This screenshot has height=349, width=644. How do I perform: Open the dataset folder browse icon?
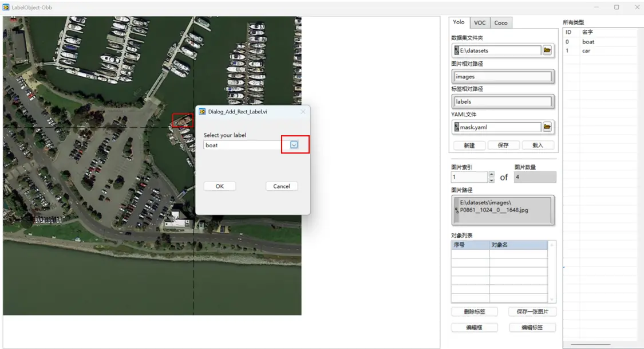point(547,50)
